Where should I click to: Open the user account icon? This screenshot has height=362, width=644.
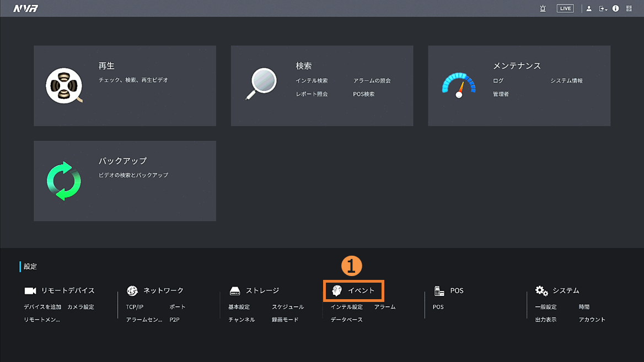[589, 8]
